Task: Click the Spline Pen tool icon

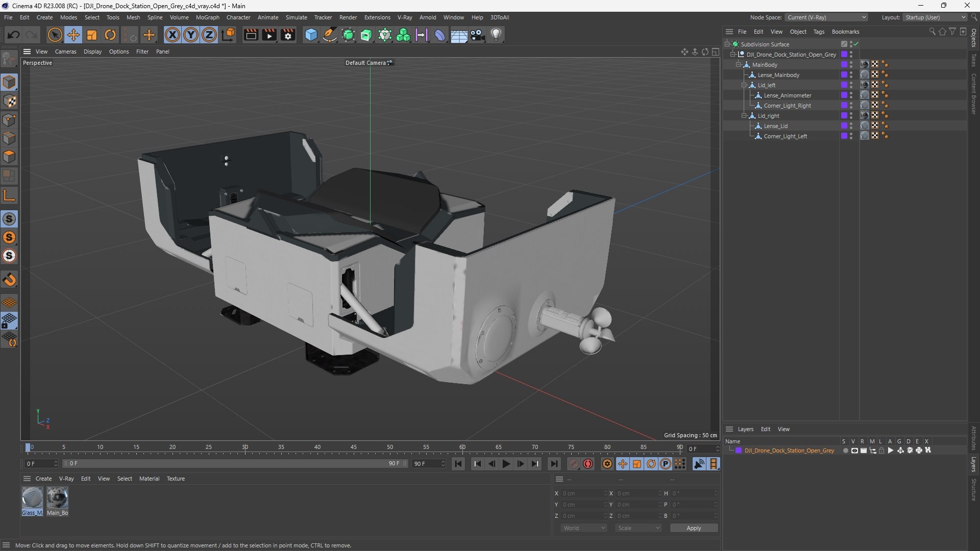Action: coord(330,35)
